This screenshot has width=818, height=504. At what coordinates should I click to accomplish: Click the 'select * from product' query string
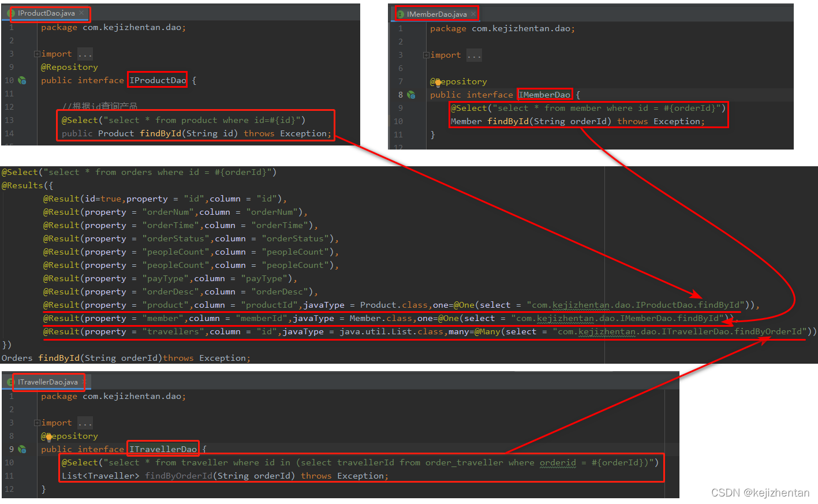(x=201, y=120)
